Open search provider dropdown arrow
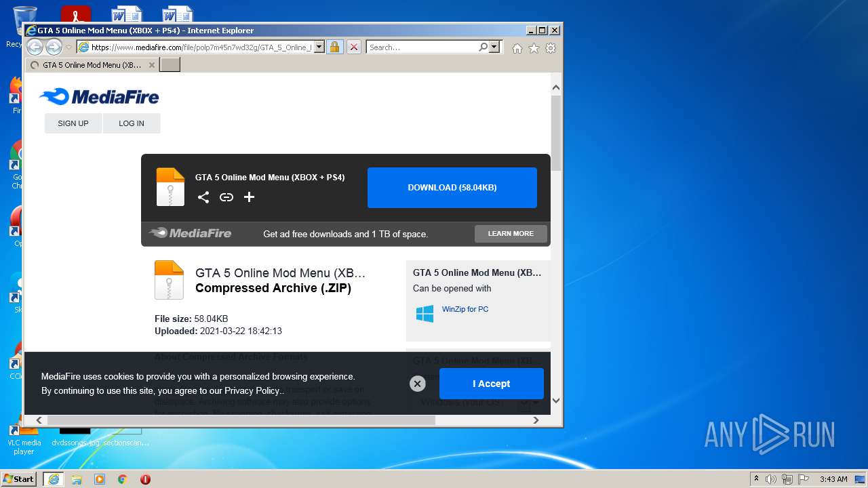 [x=494, y=47]
